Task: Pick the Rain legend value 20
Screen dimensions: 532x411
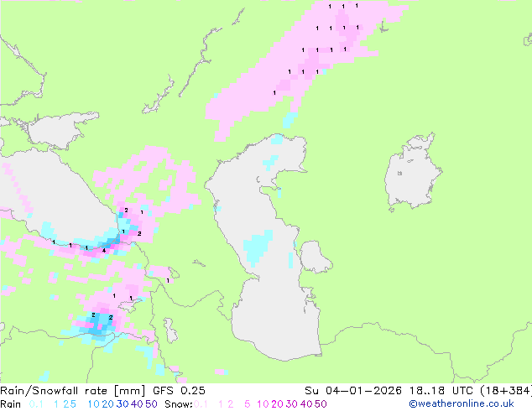Action: tap(108, 404)
